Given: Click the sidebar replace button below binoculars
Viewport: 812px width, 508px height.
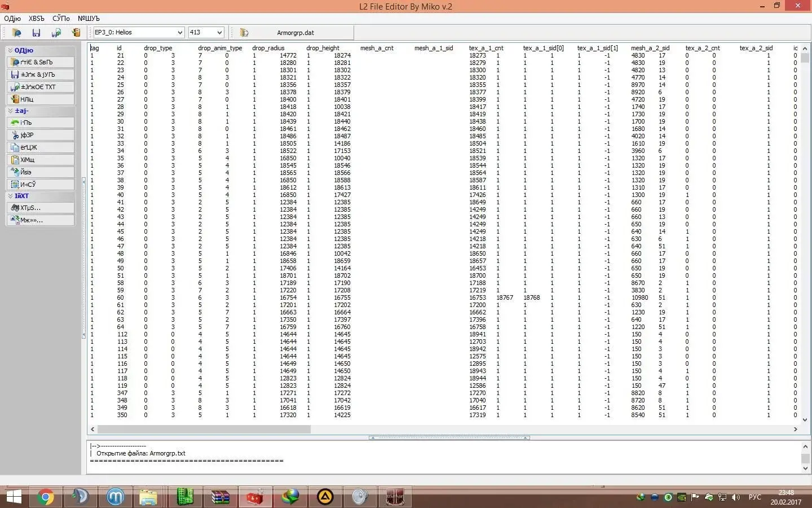Looking at the screenshot, I should tap(41, 220).
